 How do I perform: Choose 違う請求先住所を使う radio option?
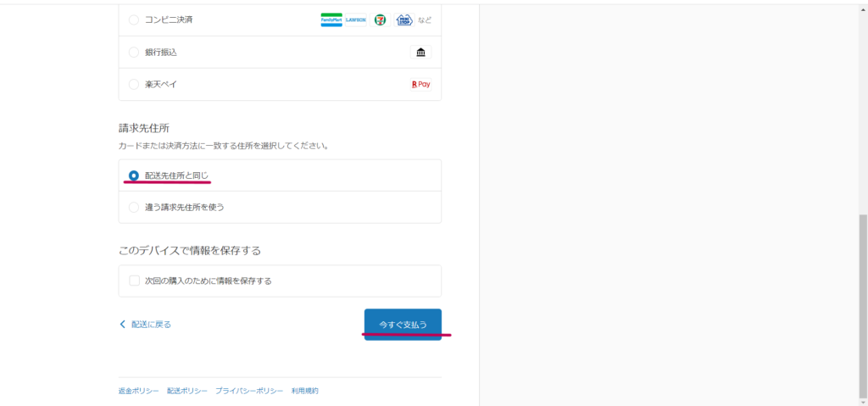point(134,207)
